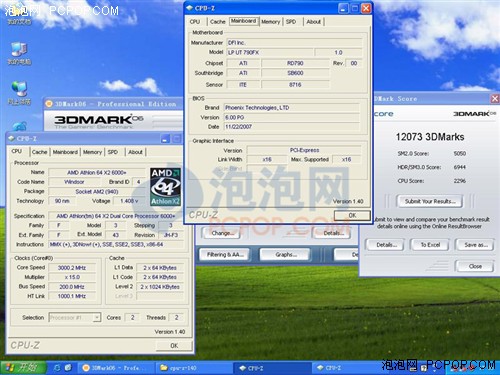Select SPD tab in Mainboard window

point(291,22)
